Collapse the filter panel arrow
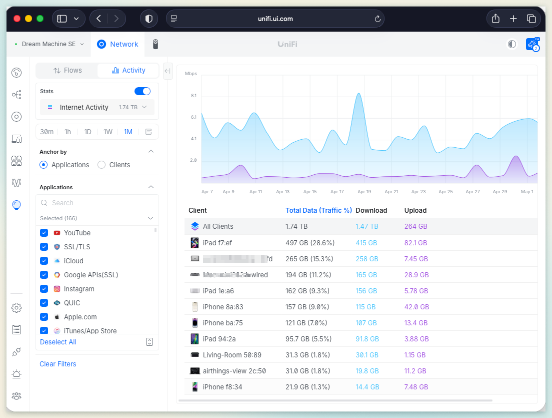 pos(168,71)
